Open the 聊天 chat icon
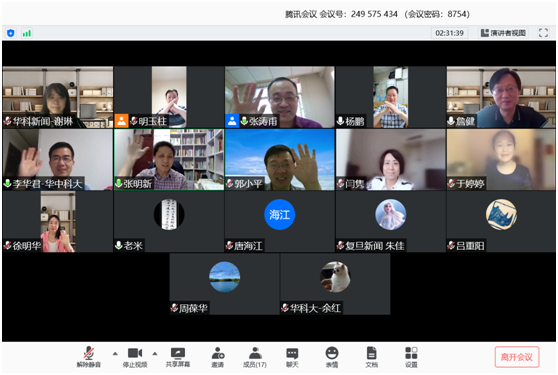558x375 pixels. click(x=292, y=357)
